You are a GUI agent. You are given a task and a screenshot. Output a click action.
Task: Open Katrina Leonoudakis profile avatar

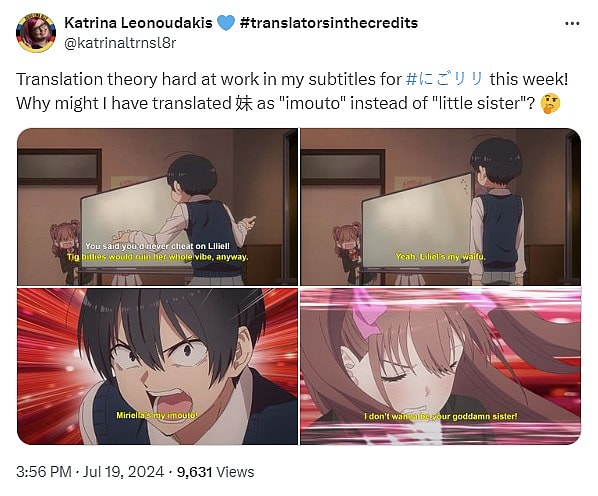[36, 32]
